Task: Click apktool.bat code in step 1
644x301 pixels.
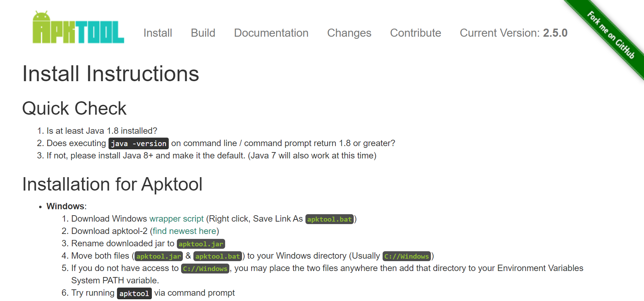Action: point(329,219)
